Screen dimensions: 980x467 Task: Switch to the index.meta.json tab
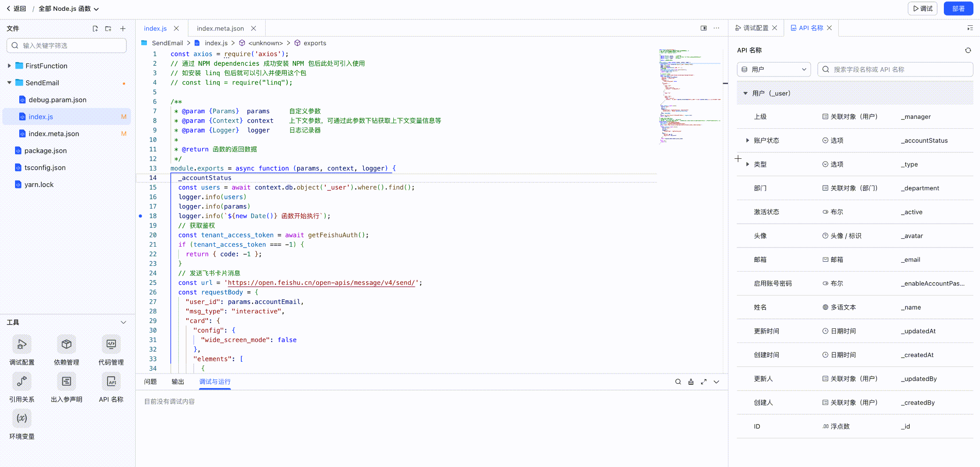(220, 29)
